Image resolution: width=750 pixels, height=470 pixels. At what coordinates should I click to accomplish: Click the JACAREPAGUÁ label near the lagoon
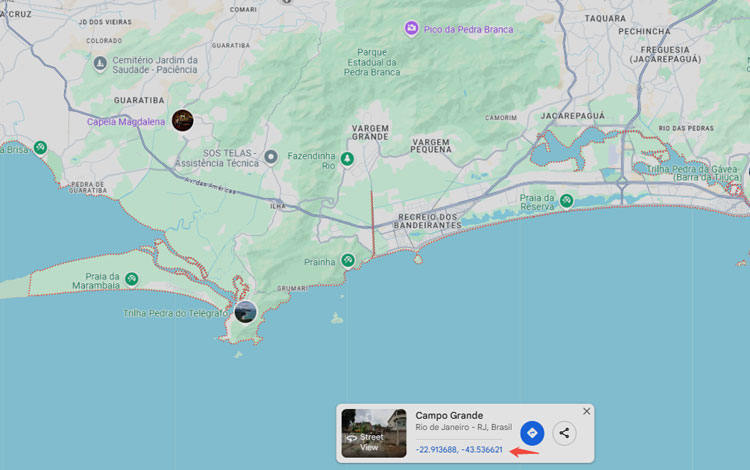(x=573, y=116)
